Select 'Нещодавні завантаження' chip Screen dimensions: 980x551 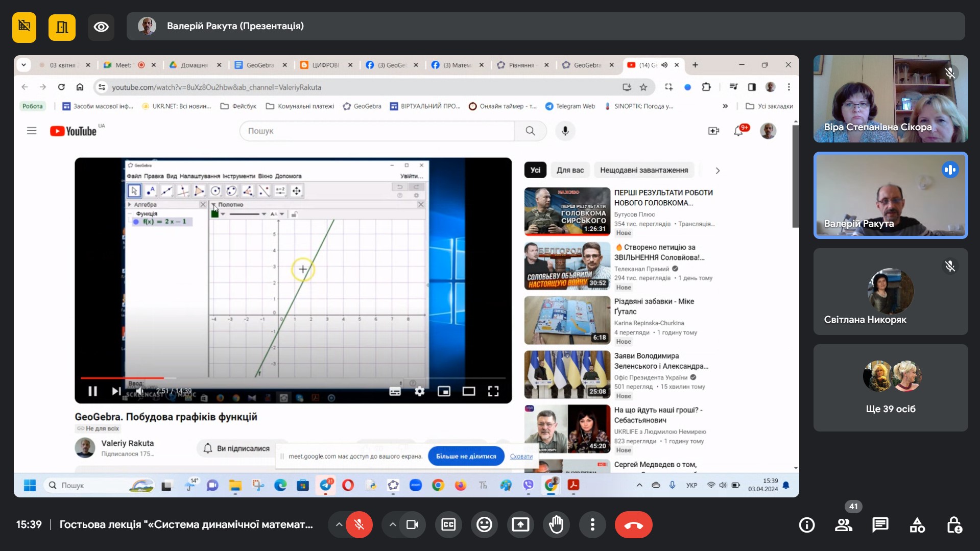pos(643,170)
